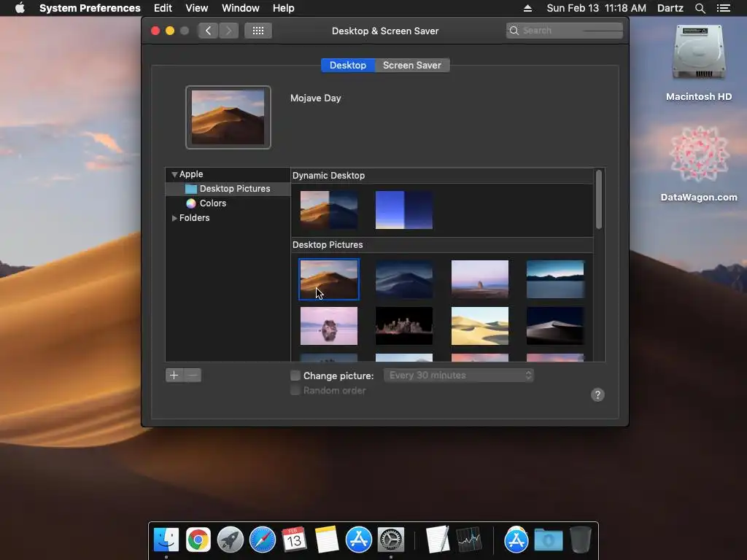Click the wallpaper list scrollbar
This screenshot has width=747, height=560.
click(598, 200)
